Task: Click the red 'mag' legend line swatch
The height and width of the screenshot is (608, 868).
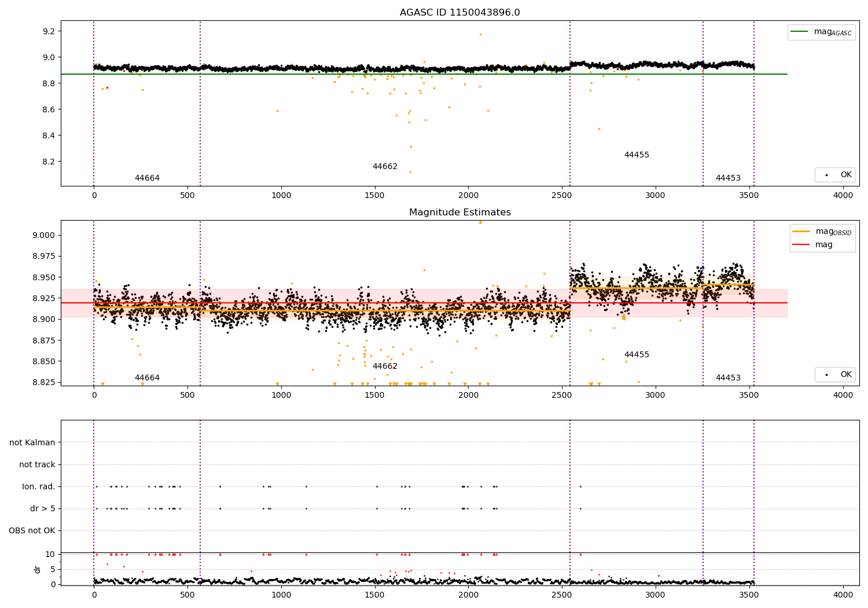Action: (801, 245)
